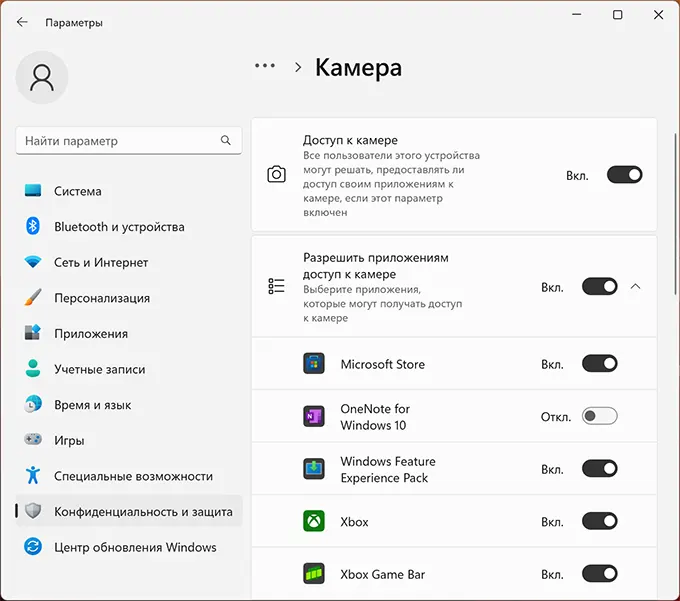Click the Xbox Game Bar icon
This screenshot has height=601, width=680.
314,574
